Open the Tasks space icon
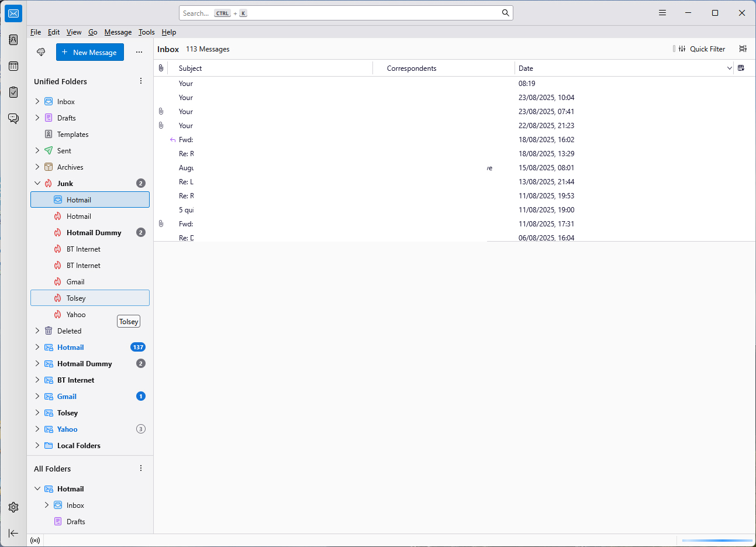756x547 pixels. pyautogui.click(x=13, y=92)
